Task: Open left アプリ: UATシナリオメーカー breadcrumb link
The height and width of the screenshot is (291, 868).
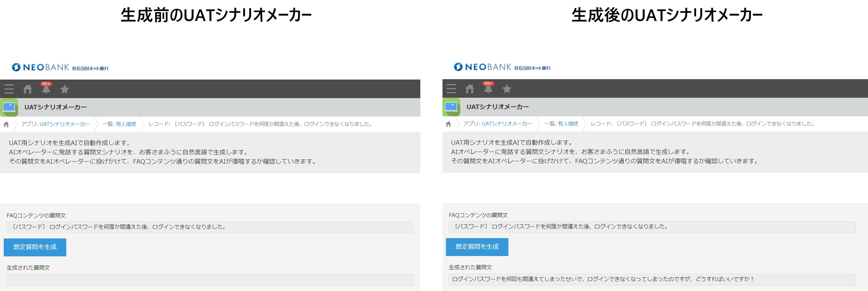Action: pyautogui.click(x=64, y=124)
